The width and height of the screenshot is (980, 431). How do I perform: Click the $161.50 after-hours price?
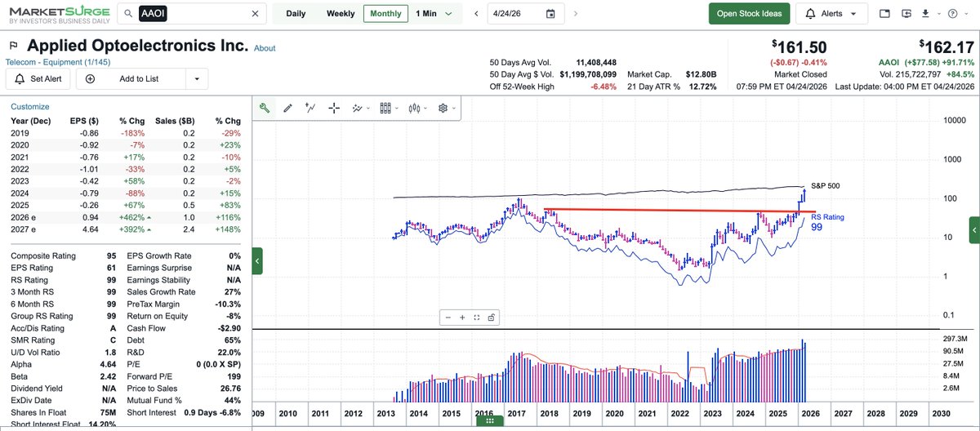pyautogui.click(x=799, y=47)
